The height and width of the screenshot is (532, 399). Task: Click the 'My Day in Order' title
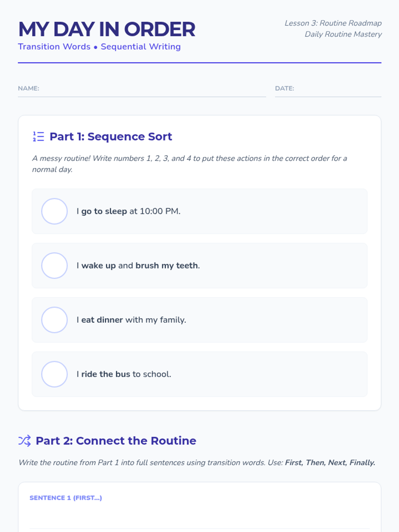pos(107,29)
